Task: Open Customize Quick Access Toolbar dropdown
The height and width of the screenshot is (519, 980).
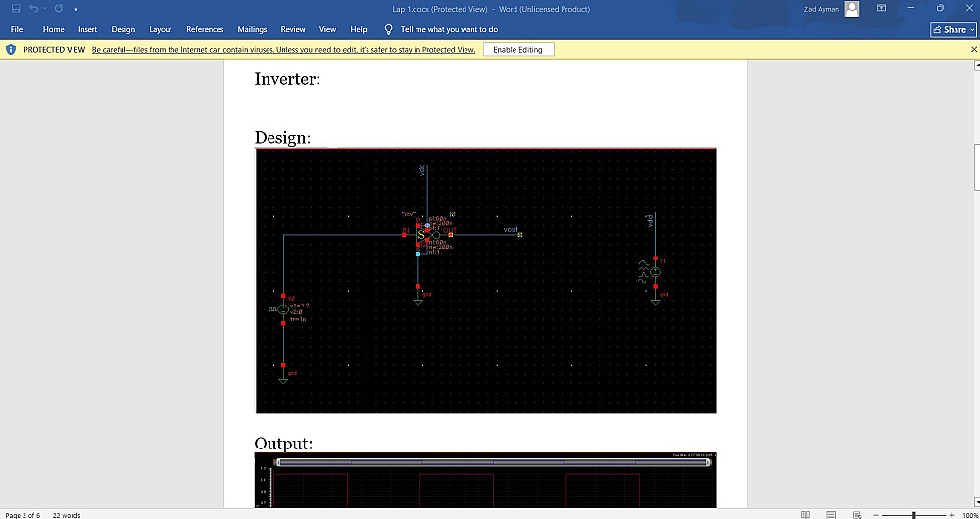Action: [76, 10]
